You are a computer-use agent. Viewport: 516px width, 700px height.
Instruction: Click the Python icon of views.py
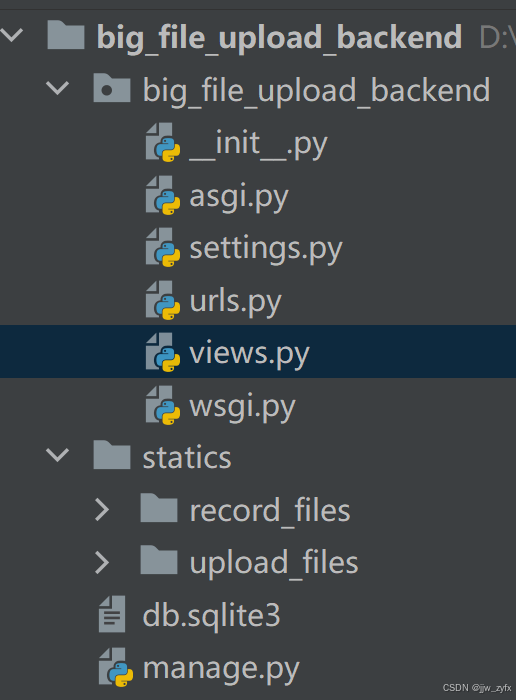click(x=163, y=352)
